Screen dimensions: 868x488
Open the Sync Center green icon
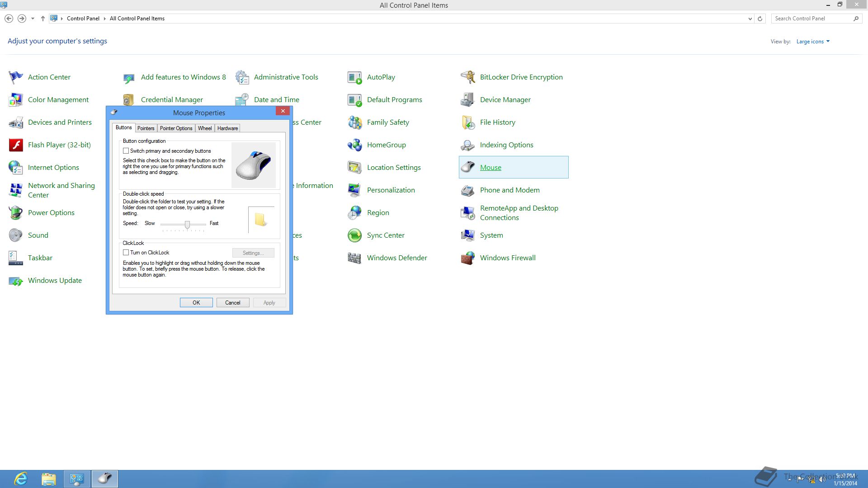[x=355, y=235]
